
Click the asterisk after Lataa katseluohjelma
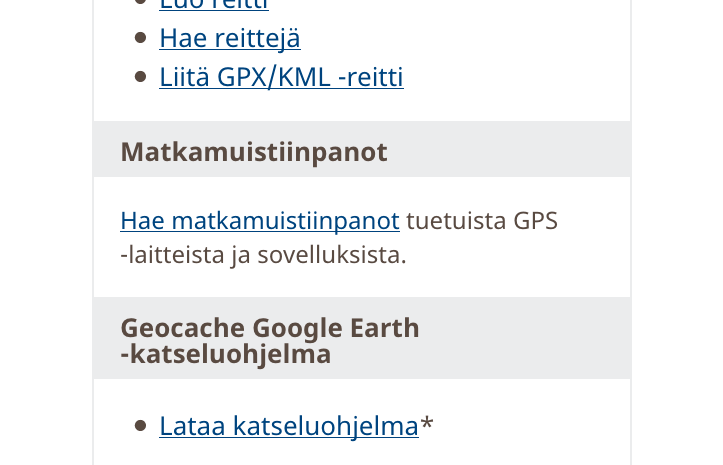coord(427,424)
